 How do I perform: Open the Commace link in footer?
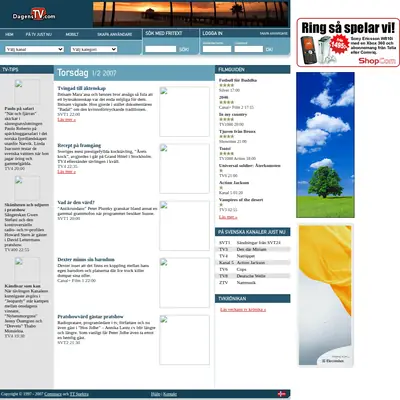pos(53,394)
